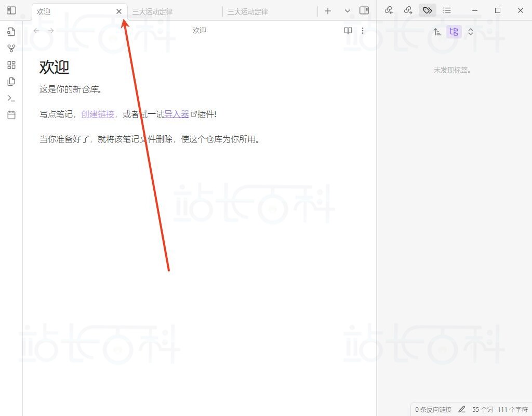Open today's daily note calendar icon
The height and width of the screenshot is (416, 532).
click(11, 115)
